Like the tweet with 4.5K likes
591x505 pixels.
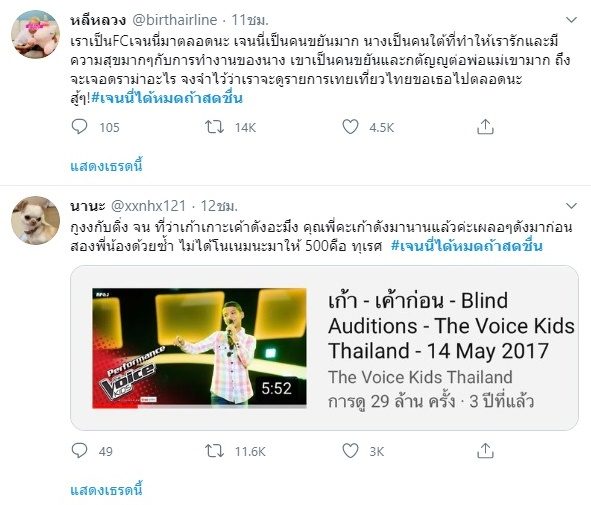pos(350,127)
